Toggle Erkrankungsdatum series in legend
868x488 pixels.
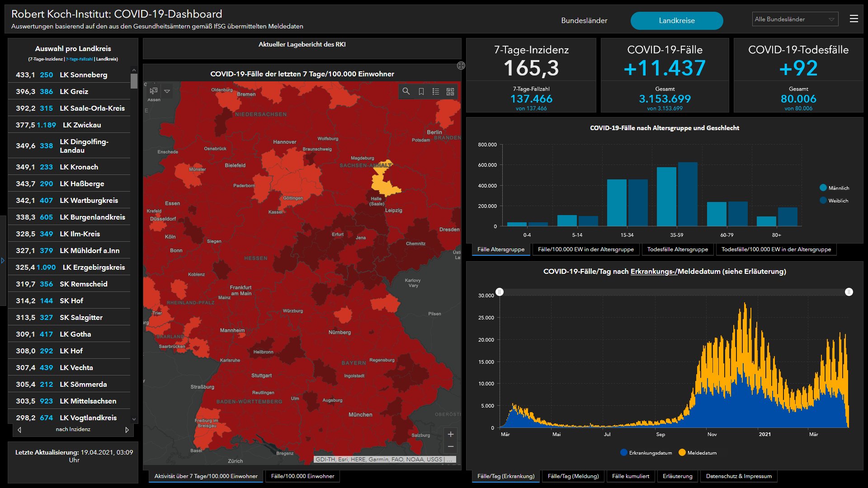coord(646,453)
